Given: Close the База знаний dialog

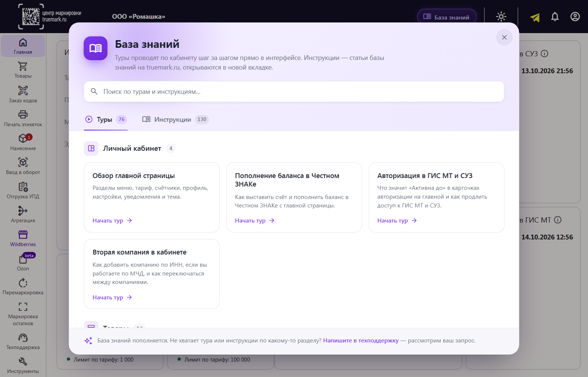Looking at the screenshot, I should [504, 37].
